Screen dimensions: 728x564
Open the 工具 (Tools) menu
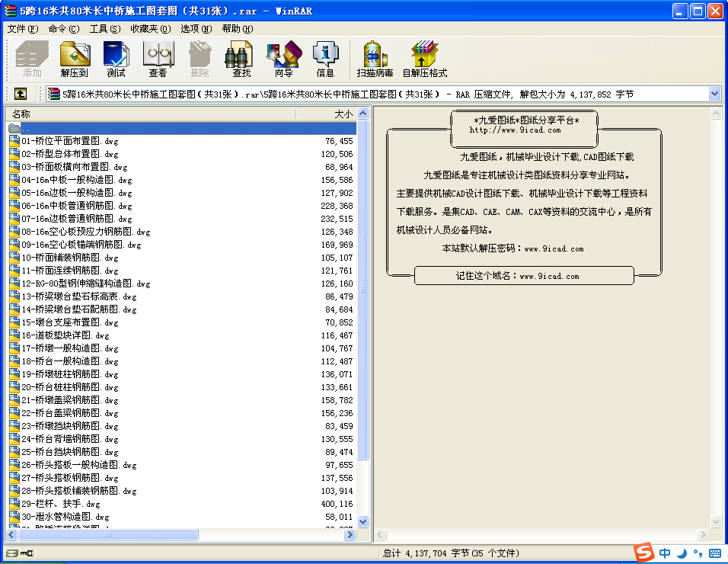[104, 29]
